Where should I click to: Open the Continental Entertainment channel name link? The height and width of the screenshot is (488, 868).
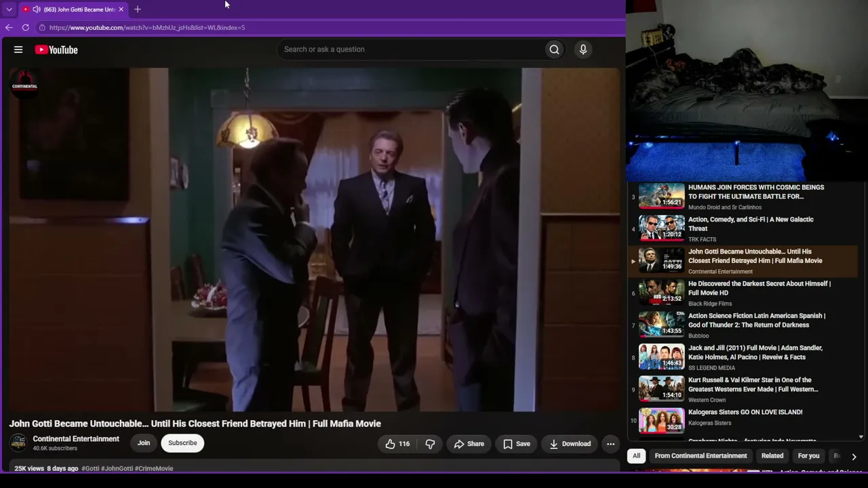[x=76, y=439]
